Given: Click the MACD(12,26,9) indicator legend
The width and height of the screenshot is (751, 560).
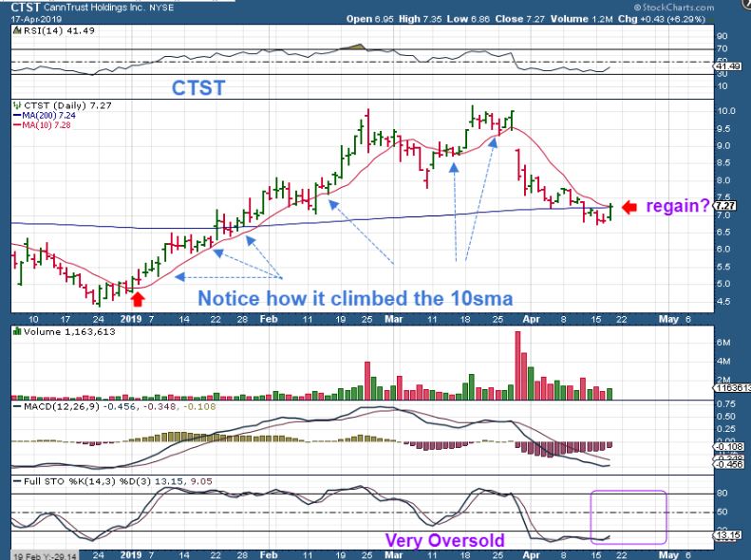Looking at the screenshot, I should (115, 406).
